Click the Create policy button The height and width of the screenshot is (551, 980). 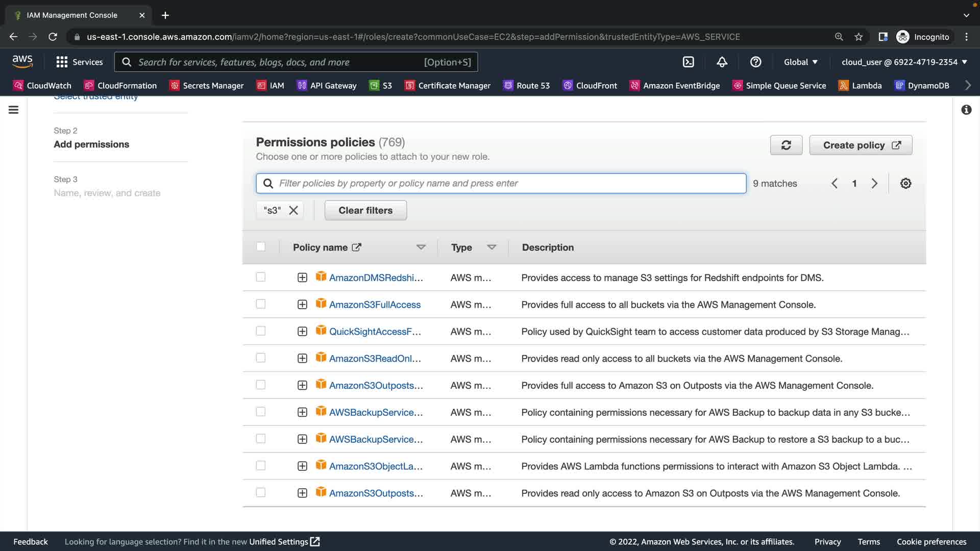click(x=861, y=145)
